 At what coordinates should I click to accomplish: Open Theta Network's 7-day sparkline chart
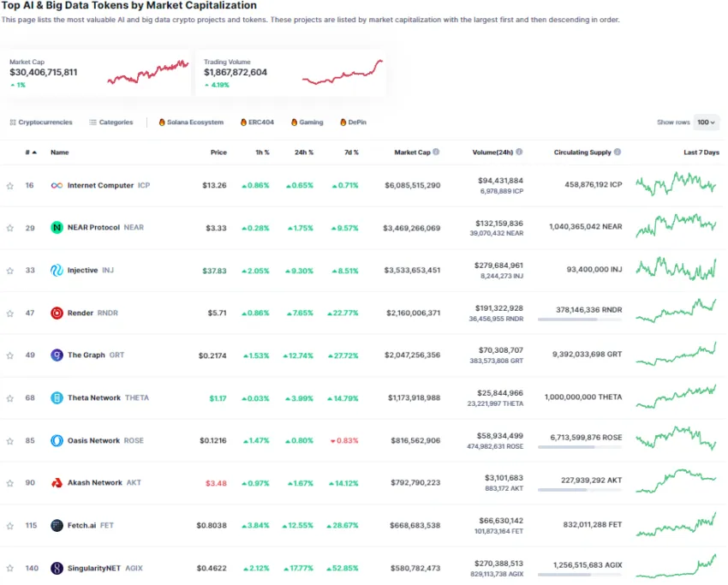[x=676, y=397]
